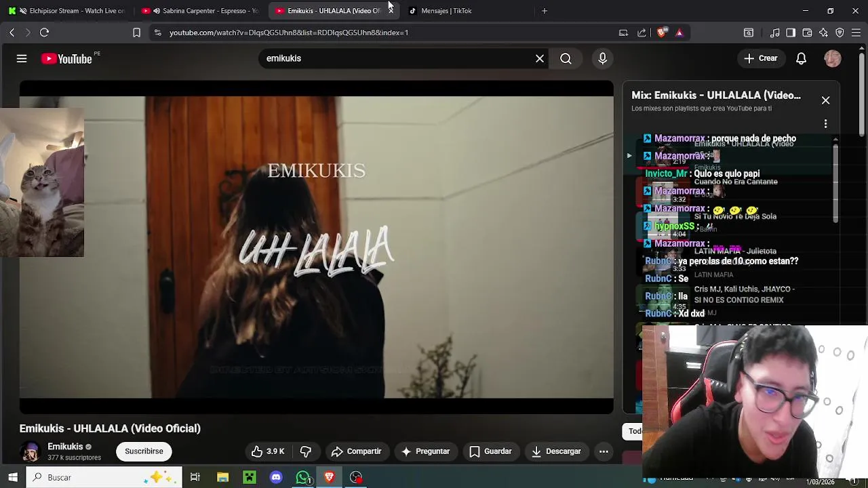Viewport: 868px width, 488px height.
Task: Open Discord from the taskbar
Action: (276, 478)
